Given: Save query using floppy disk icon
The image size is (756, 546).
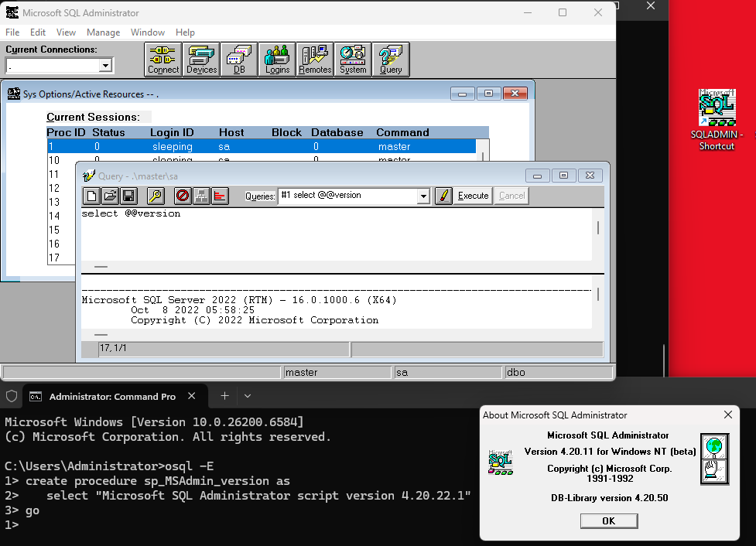Looking at the screenshot, I should [x=128, y=196].
